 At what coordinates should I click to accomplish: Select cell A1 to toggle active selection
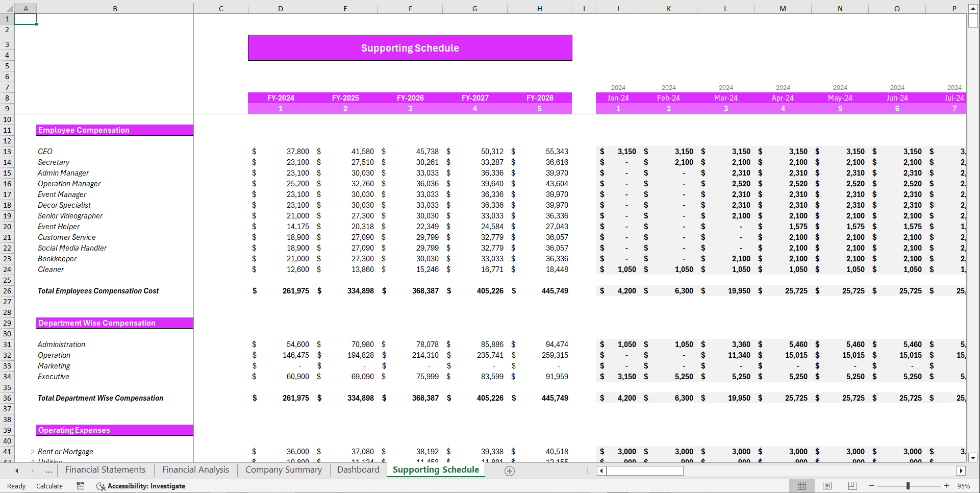pos(26,18)
